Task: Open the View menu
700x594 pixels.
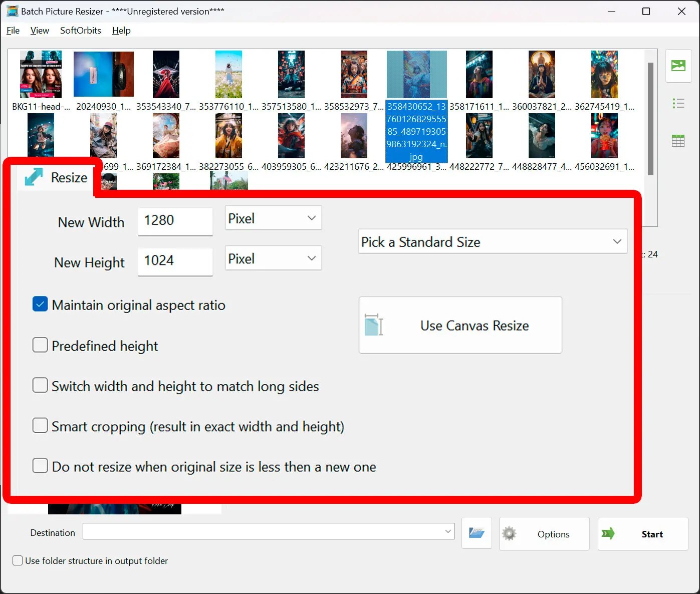Action: (x=40, y=31)
